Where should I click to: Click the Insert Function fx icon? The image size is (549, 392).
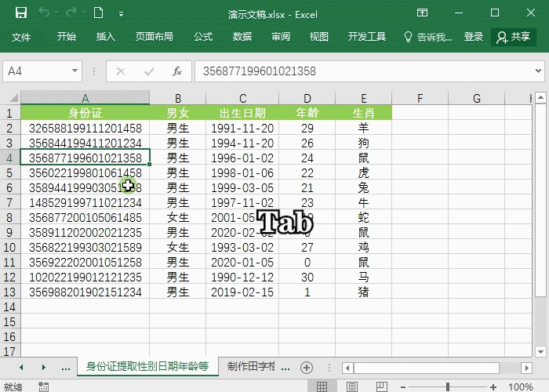tap(177, 71)
